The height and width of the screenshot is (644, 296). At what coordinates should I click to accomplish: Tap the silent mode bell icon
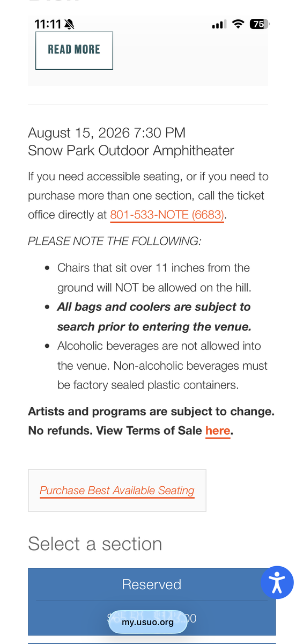point(70,24)
